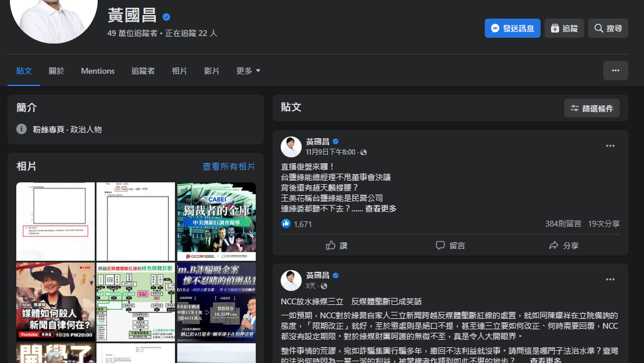Image resolution: width=644 pixels, height=363 pixels.
Task: Open the first document photo with the red box
Action: click(55, 221)
